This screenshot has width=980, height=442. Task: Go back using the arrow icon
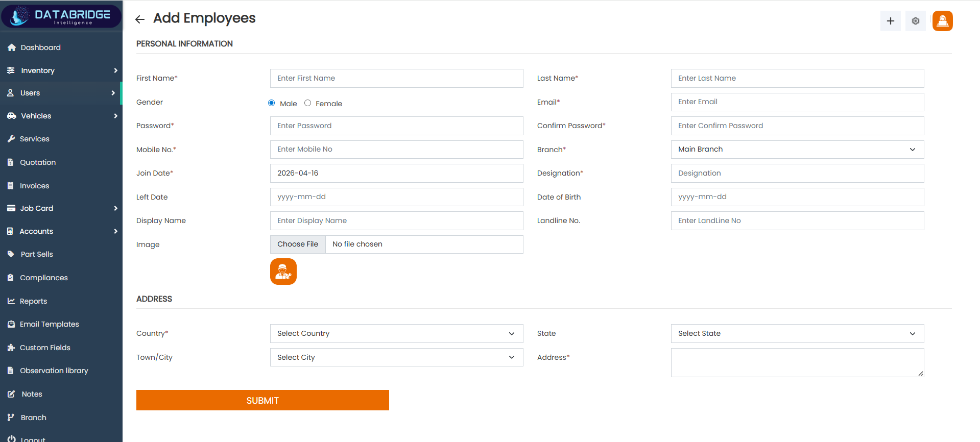coord(139,19)
